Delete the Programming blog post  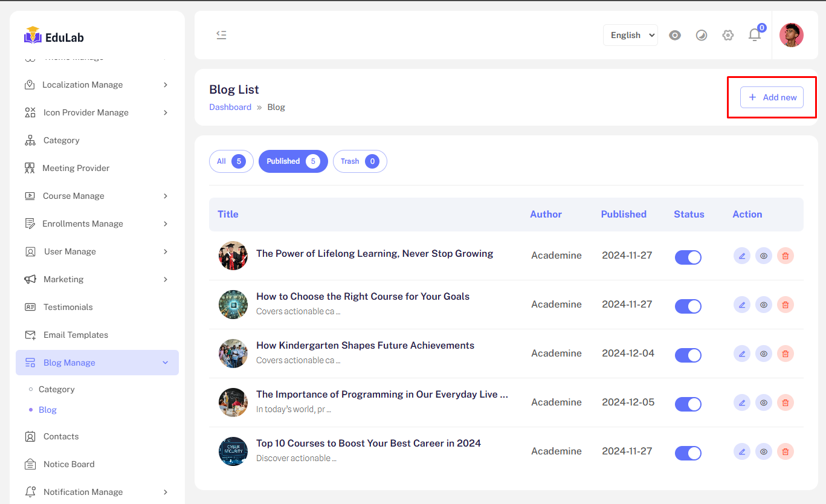coord(785,402)
